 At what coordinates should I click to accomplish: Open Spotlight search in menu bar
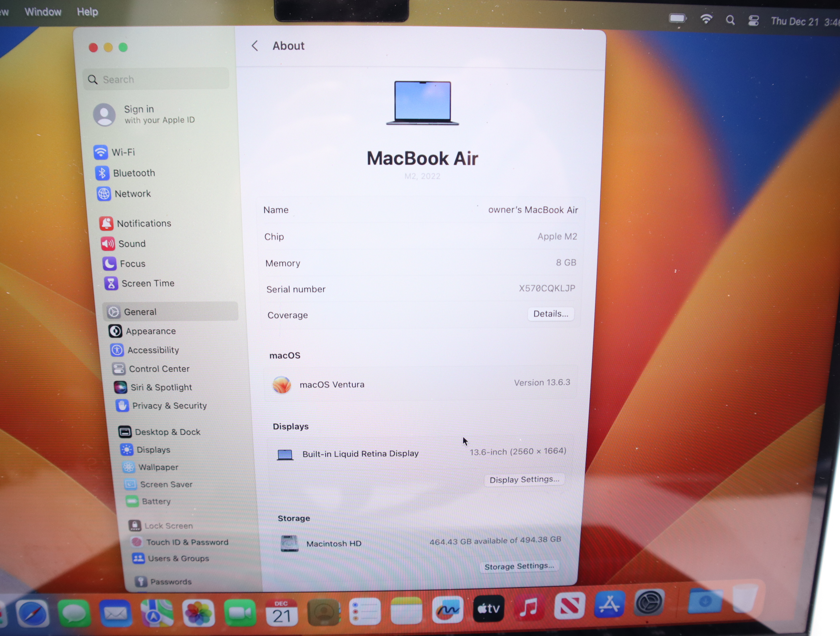tap(730, 20)
